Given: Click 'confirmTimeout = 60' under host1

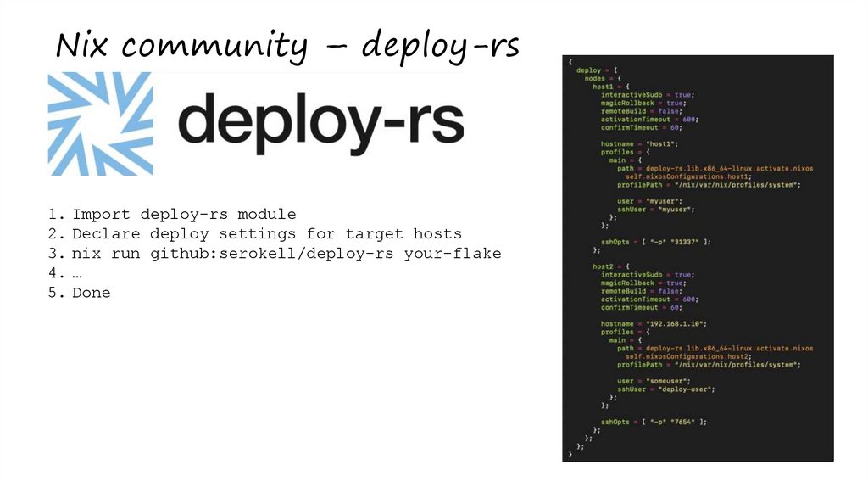Looking at the screenshot, I should [x=642, y=128].
